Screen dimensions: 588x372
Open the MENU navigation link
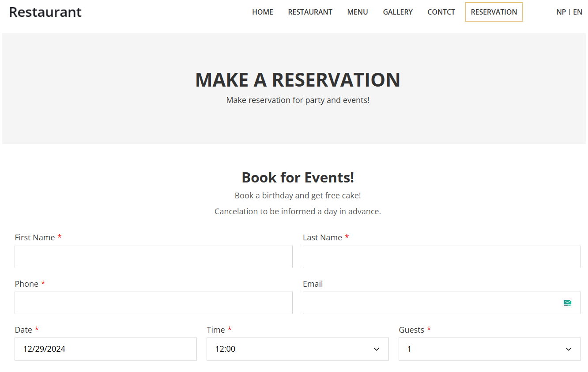[358, 12]
